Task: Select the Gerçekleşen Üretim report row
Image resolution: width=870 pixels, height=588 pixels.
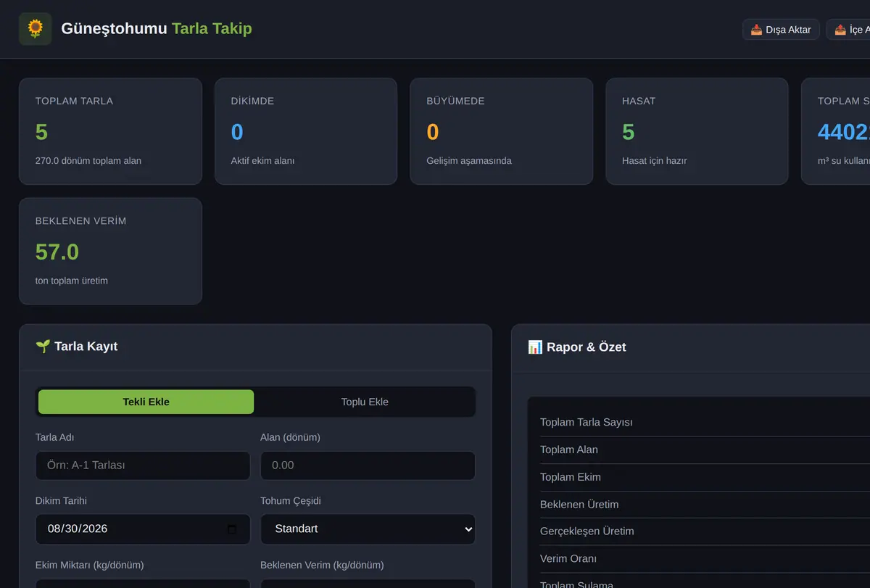Action: click(x=705, y=531)
